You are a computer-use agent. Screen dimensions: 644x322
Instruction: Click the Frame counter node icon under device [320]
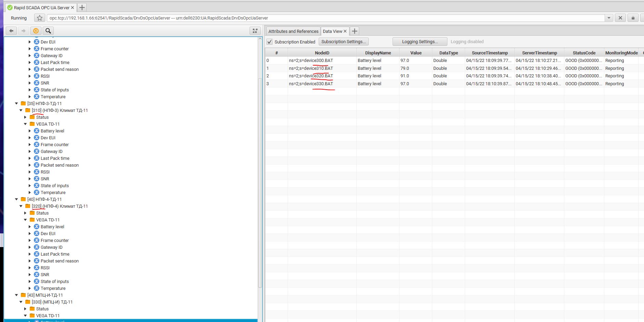pos(37,240)
